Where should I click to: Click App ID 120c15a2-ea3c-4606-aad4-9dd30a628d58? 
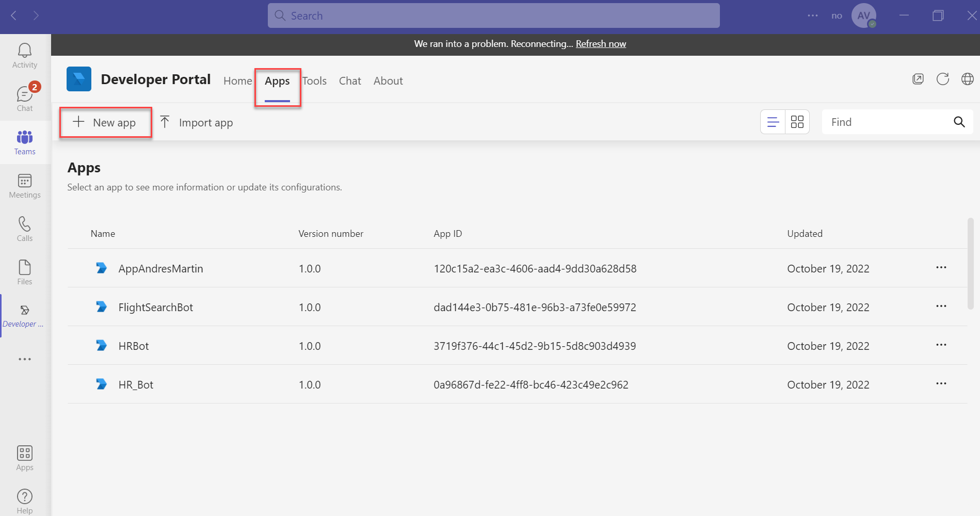pos(535,268)
